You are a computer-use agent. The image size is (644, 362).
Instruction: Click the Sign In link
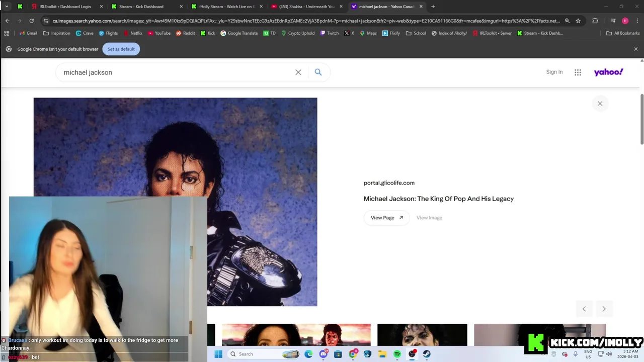click(554, 72)
